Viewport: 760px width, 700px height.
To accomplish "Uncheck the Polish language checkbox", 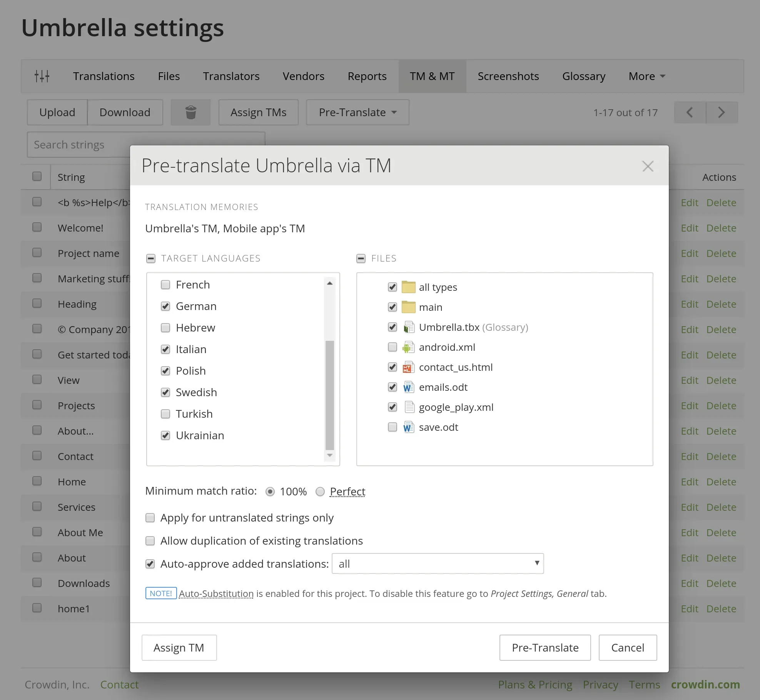I will pos(165,371).
